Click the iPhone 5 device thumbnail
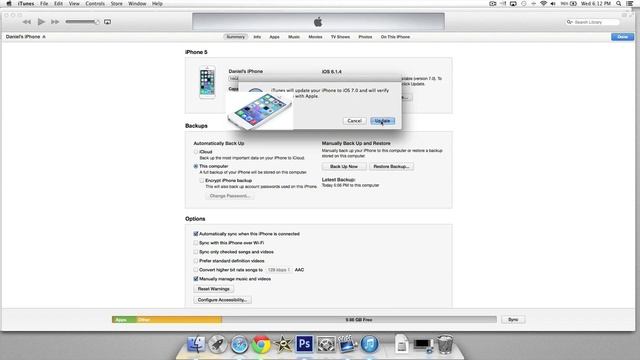640x360 pixels. point(207,82)
